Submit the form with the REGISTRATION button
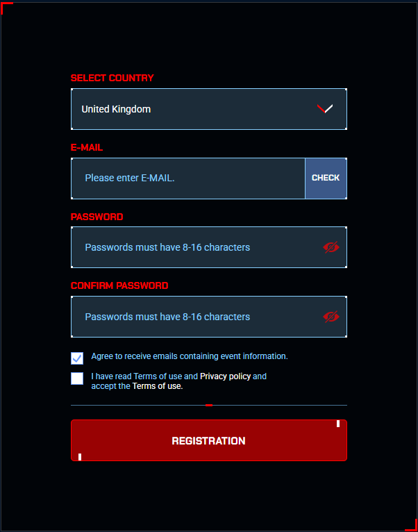 click(x=208, y=440)
